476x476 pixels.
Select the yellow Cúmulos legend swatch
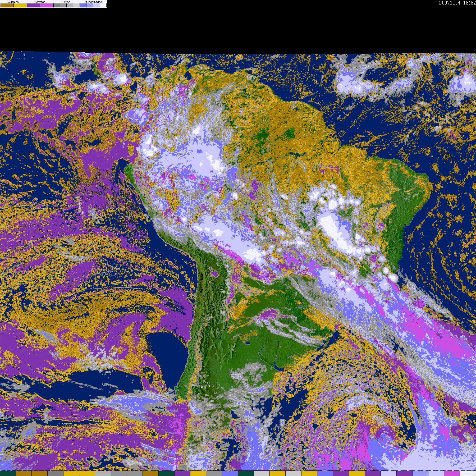(x=20, y=5)
